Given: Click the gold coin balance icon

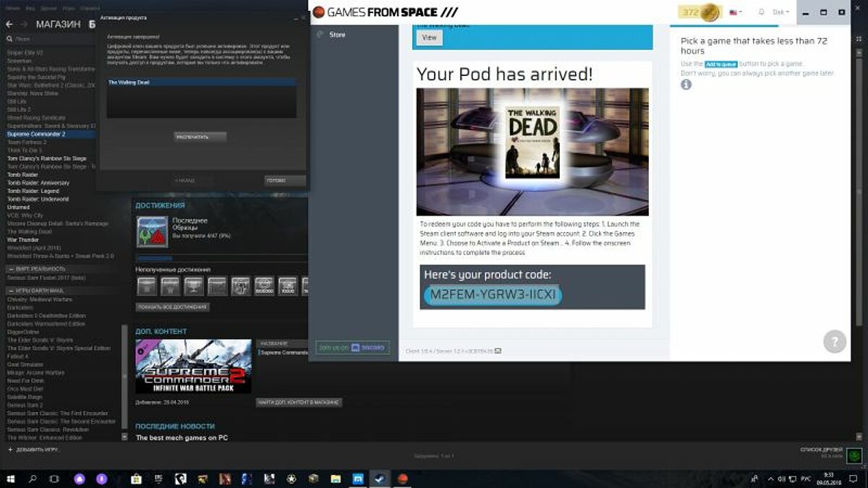Looking at the screenshot, I should [x=710, y=12].
